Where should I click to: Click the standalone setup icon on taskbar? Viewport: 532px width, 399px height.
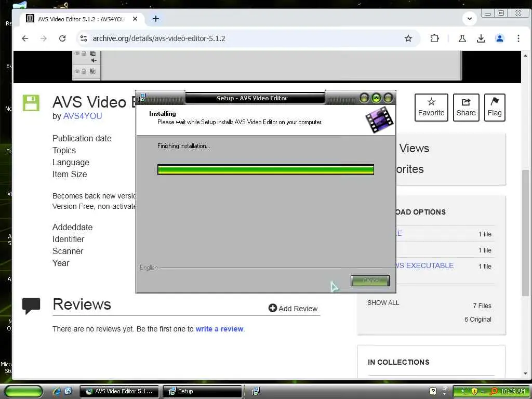pyautogui.click(x=256, y=392)
